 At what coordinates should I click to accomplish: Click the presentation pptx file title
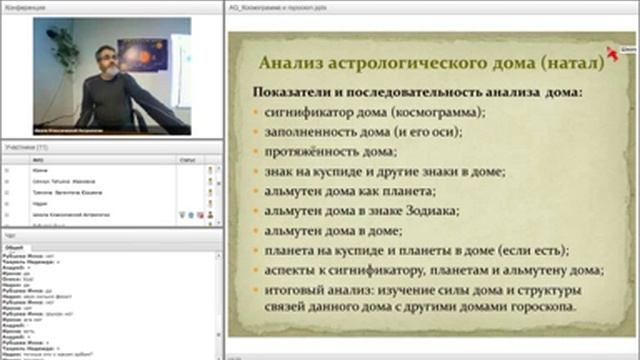278,7
